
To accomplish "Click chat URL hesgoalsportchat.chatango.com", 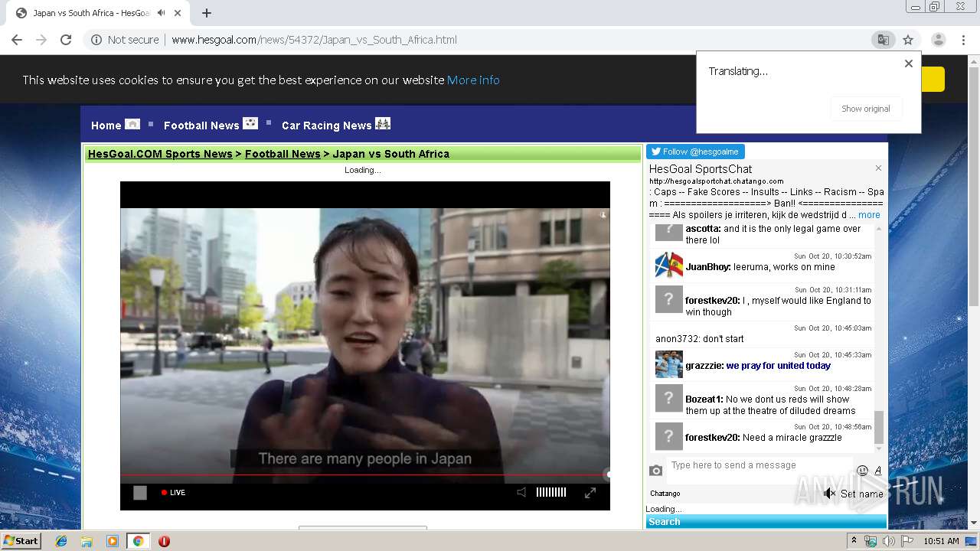I will 717,181.
